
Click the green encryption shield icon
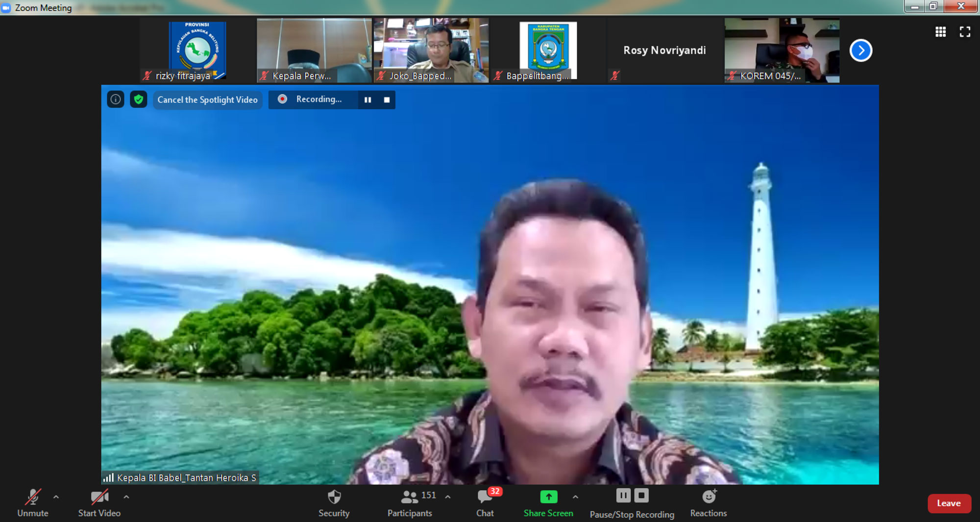pos(139,99)
